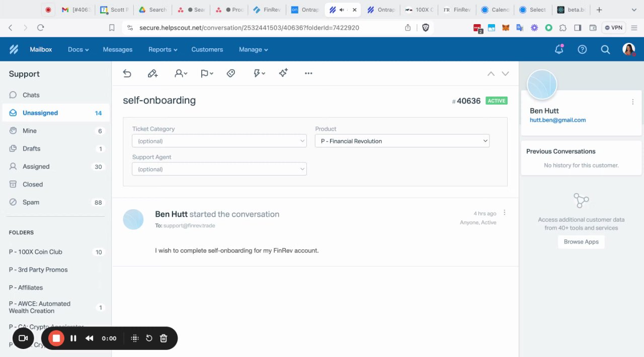Click the reply arrow icon in conversation toolbar
This screenshot has height=357, width=644.
(x=127, y=73)
